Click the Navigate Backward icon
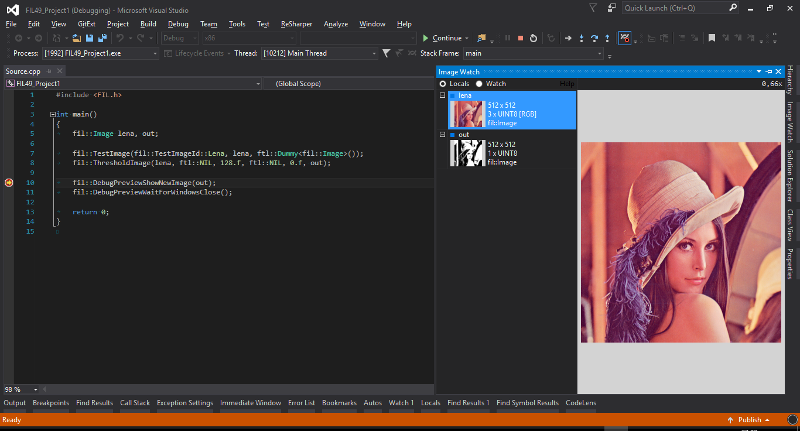Screen dimensions: 800x431 tap(19, 38)
